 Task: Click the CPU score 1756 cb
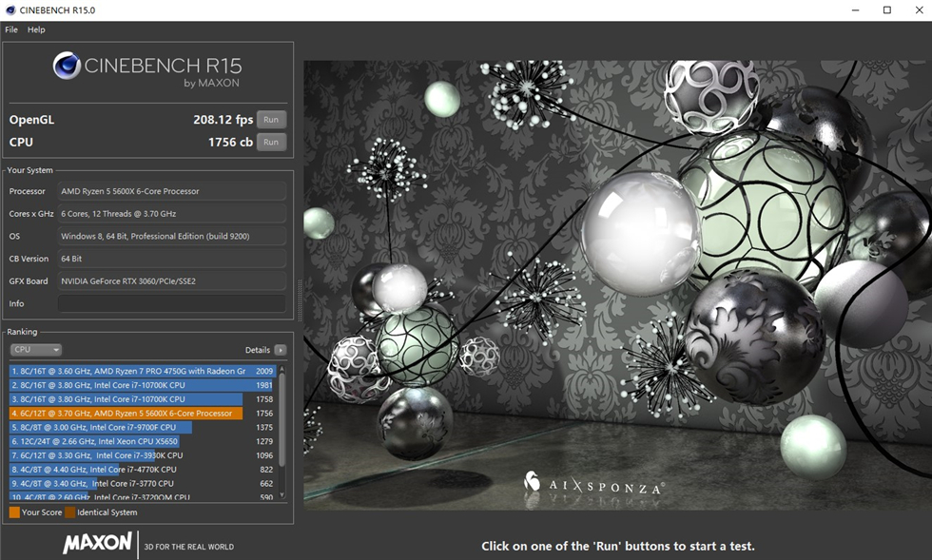pyautogui.click(x=230, y=142)
